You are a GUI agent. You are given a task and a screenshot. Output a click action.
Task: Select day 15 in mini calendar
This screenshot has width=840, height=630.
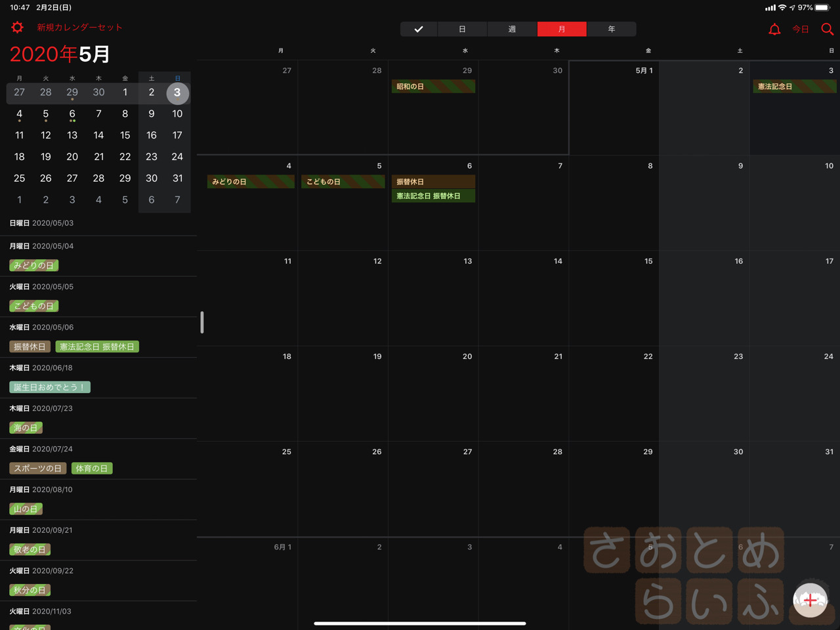click(125, 135)
